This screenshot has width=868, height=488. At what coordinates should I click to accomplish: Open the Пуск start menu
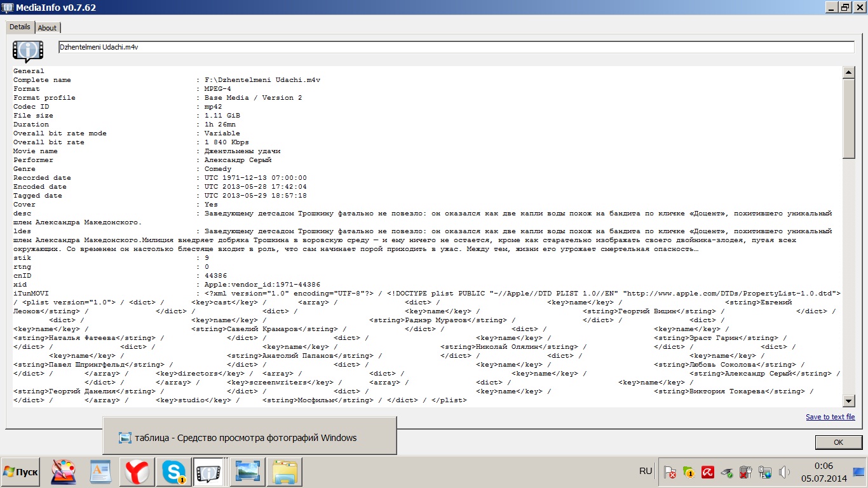22,472
